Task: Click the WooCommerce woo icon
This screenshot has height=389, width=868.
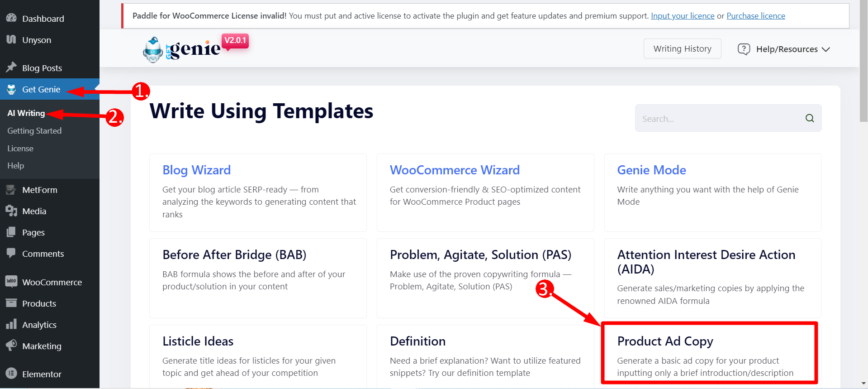Action: pos(11,282)
